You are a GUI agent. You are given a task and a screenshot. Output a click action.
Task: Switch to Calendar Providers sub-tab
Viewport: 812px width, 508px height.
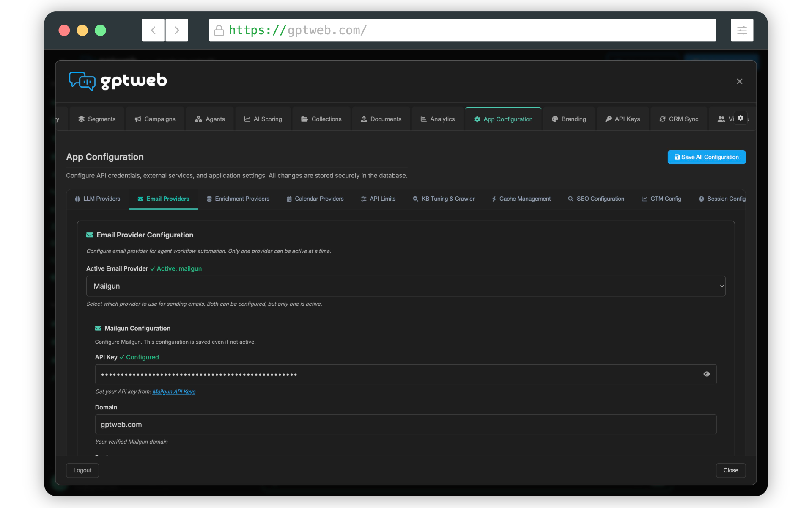pyautogui.click(x=315, y=199)
